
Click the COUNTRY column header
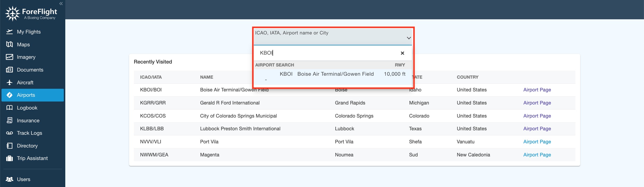tap(467, 77)
